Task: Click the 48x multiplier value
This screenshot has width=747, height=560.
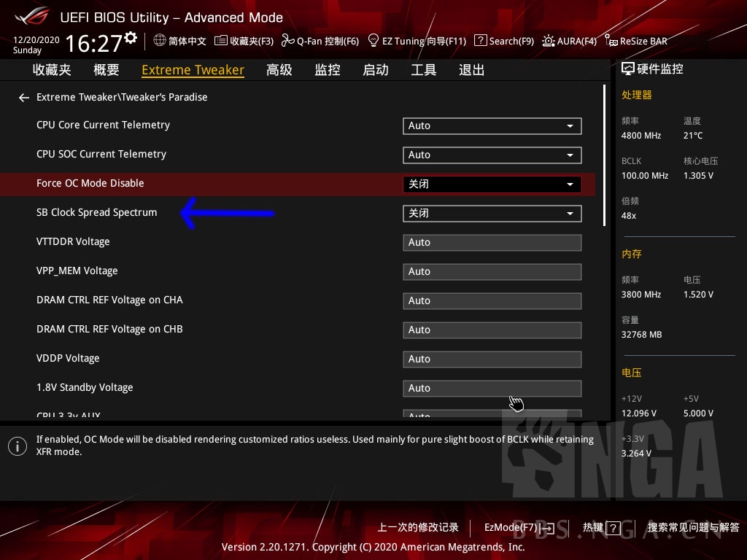Action: (x=629, y=216)
